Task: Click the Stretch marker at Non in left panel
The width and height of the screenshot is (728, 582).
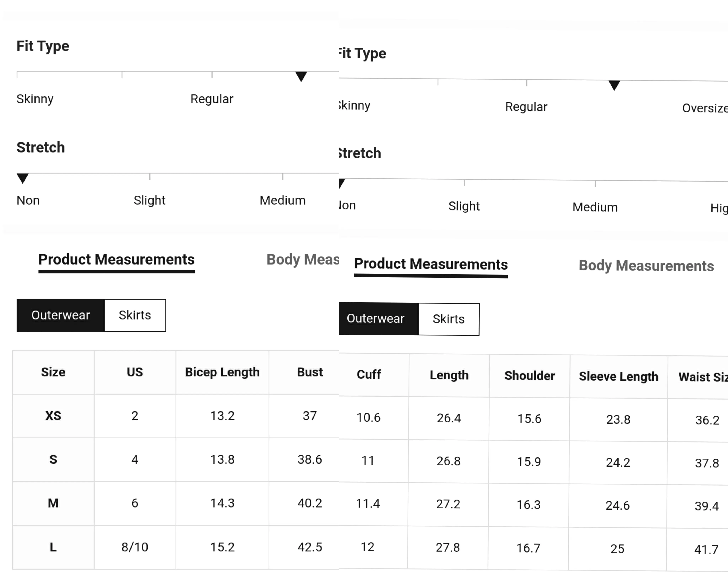Action: (23, 178)
